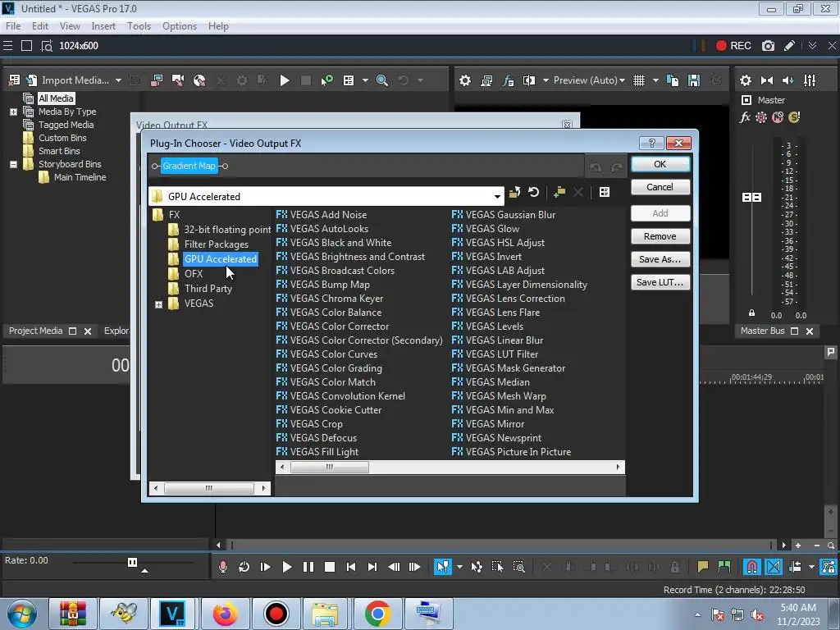Choose VEGAS Picture In Picture plug-in
The image size is (840, 630).
(x=518, y=452)
